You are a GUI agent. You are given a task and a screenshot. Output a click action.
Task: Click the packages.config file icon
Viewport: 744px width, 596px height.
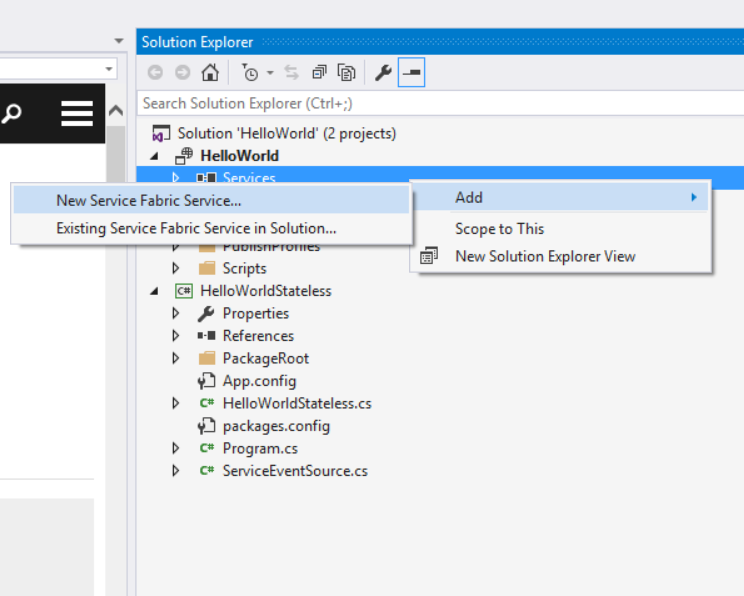click(206, 426)
